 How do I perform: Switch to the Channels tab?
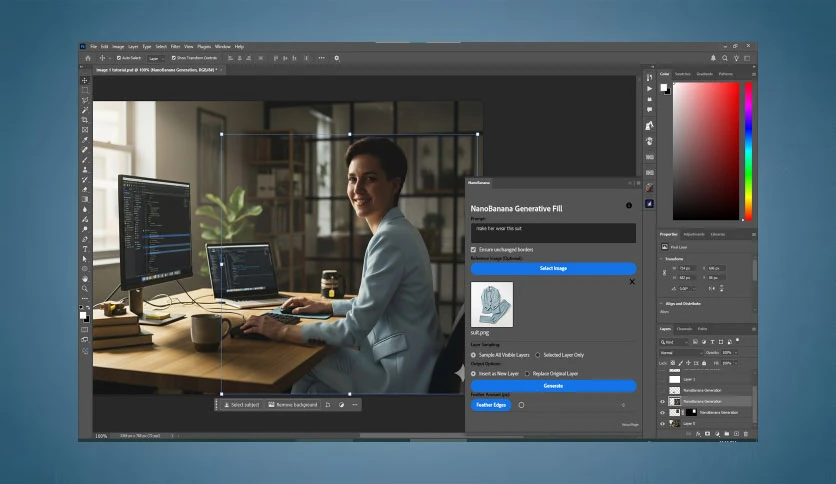(684, 329)
